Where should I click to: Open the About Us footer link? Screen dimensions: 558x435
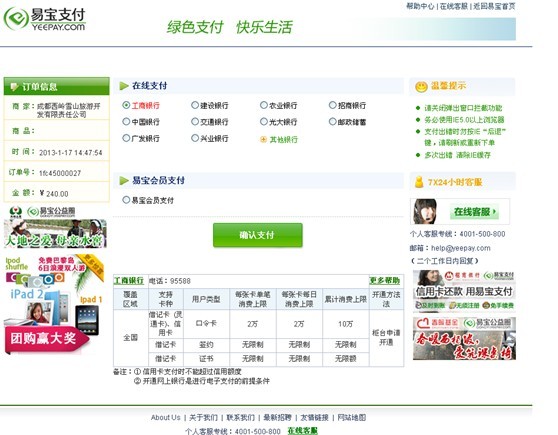tap(165, 417)
